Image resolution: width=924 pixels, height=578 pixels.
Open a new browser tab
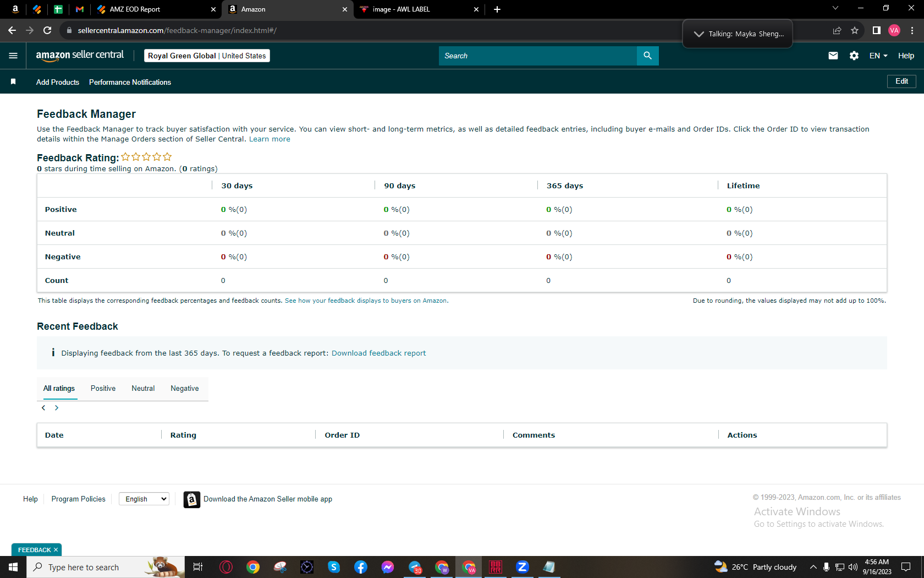497,9
